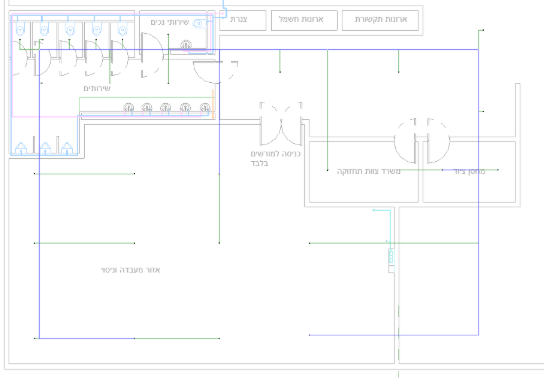Click the middle sink in the washbasin row
The height and width of the screenshot is (390, 553).
coord(165,107)
